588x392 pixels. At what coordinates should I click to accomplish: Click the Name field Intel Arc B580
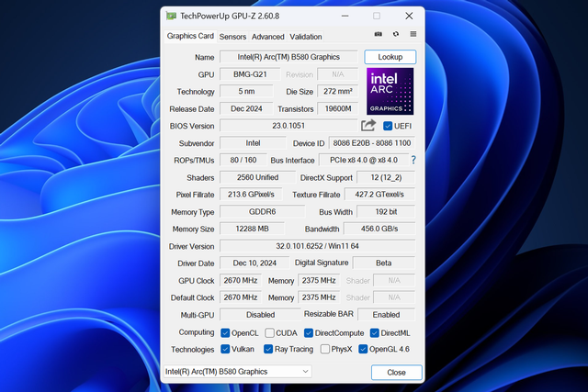pos(288,57)
